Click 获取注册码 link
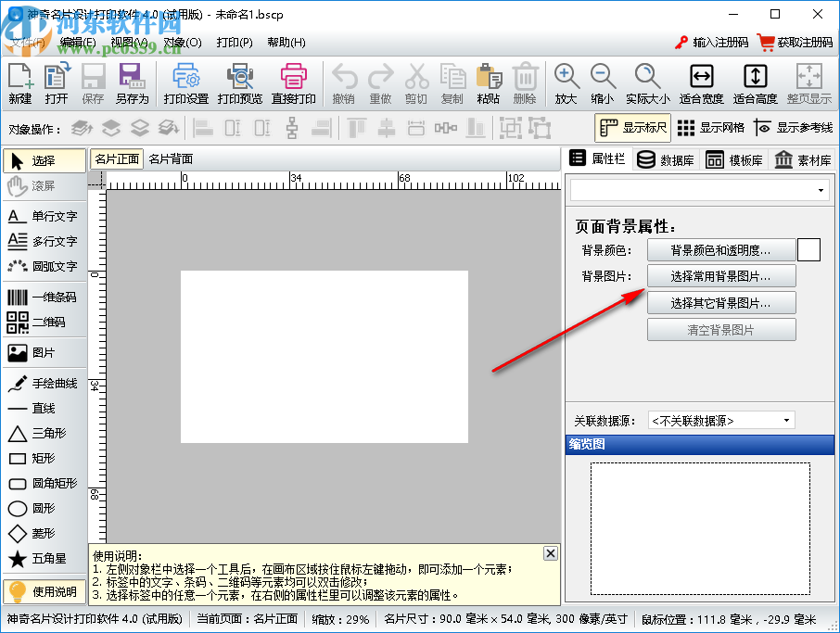This screenshot has width=840, height=633. 795,43
